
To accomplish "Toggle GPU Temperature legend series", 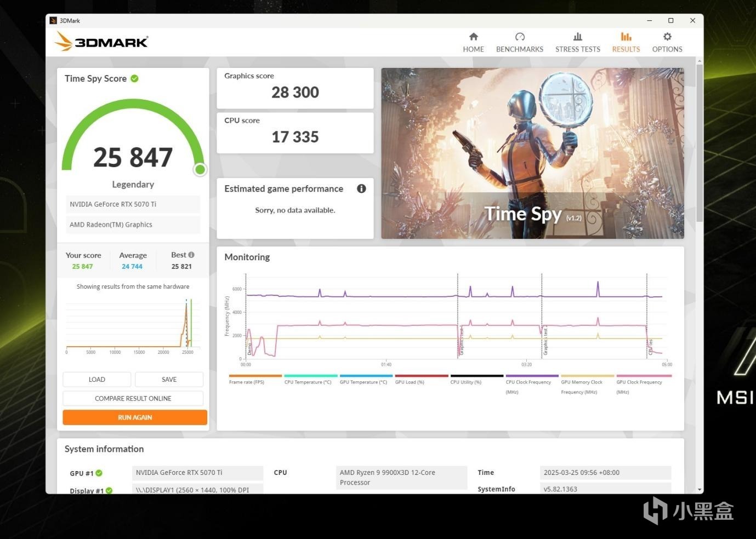I will (366, 380).
